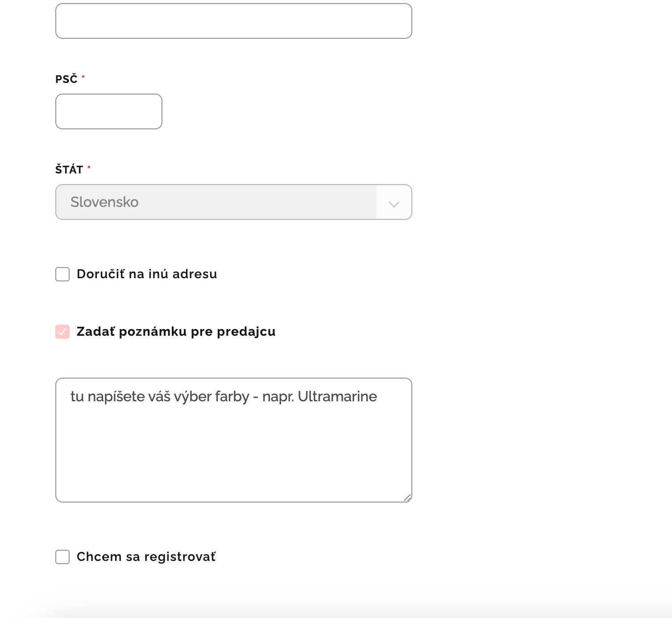Click the Zadať poznámku pre predajcu label text

pos(176,332)
